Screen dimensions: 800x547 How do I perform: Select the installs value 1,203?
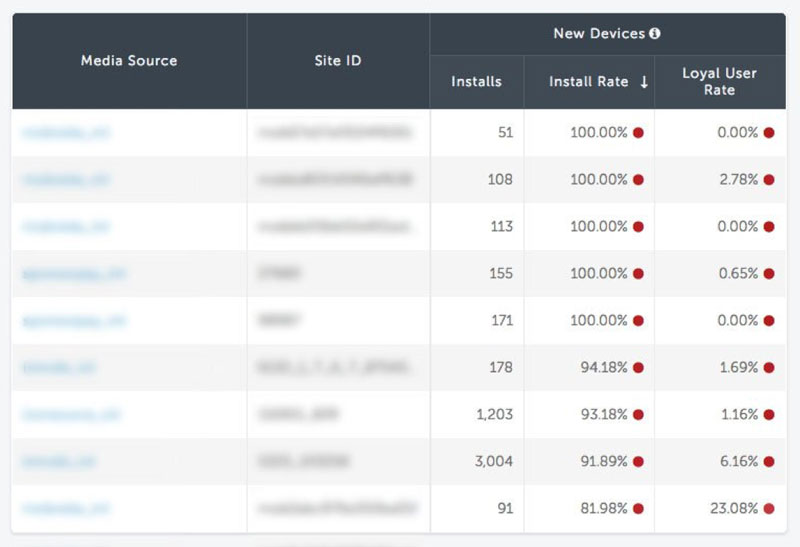tap(494, 414)
